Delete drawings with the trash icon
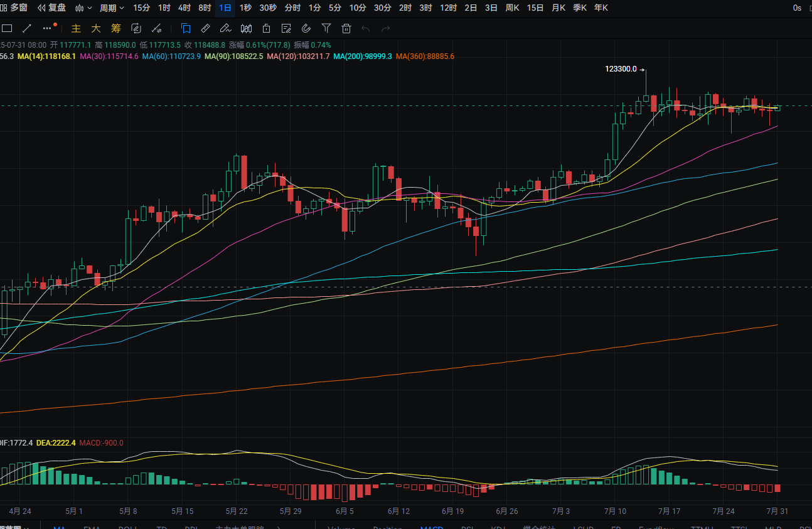Viewport: 812px width, 529px height. [x=346, y=28]
